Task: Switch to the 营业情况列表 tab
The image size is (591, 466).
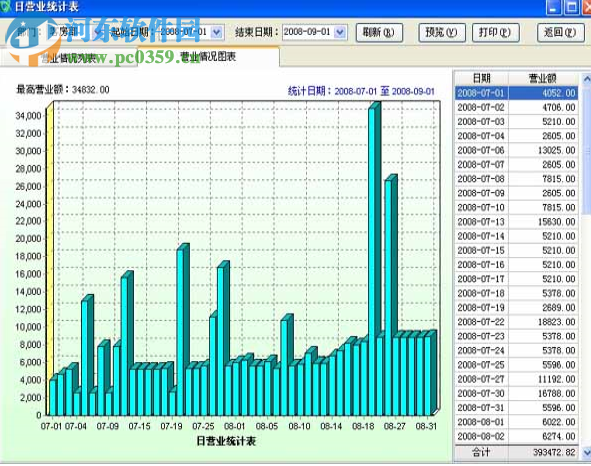Action: click(70, 58)
